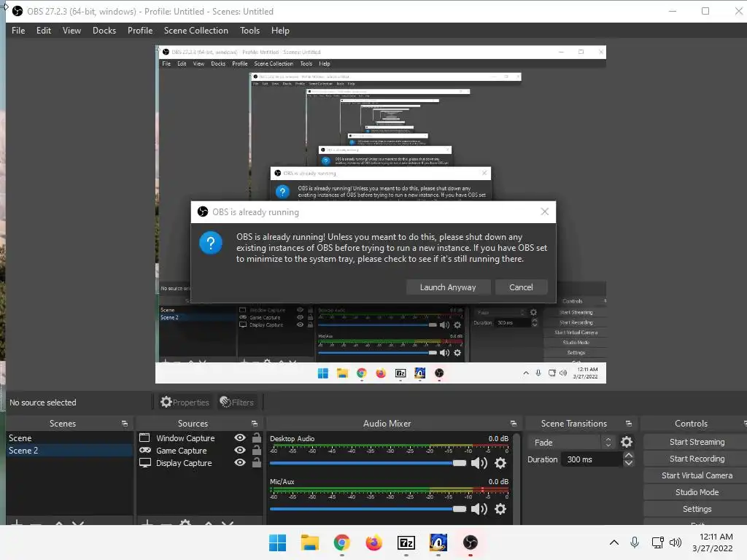Pop out the Scene Transitions dock

pyautogui.click(x=628, y=424)
